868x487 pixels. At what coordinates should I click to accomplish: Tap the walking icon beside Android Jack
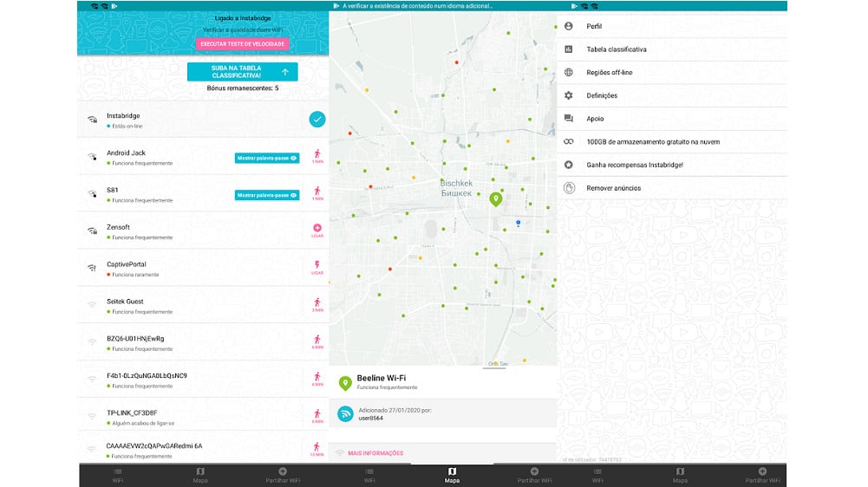pos(317,156)
